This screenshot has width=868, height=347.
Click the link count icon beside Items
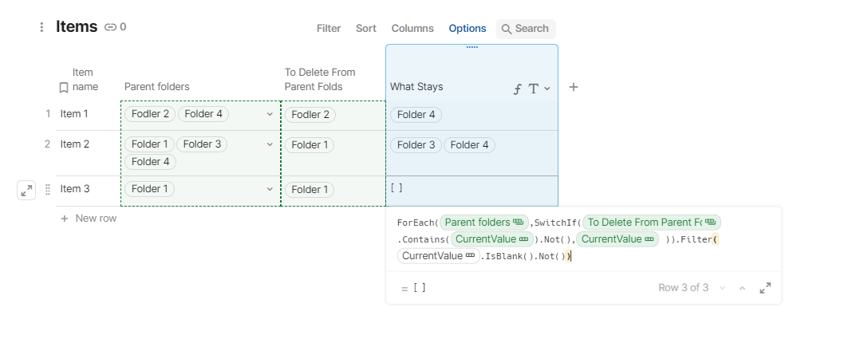click(x=111, y=27)
